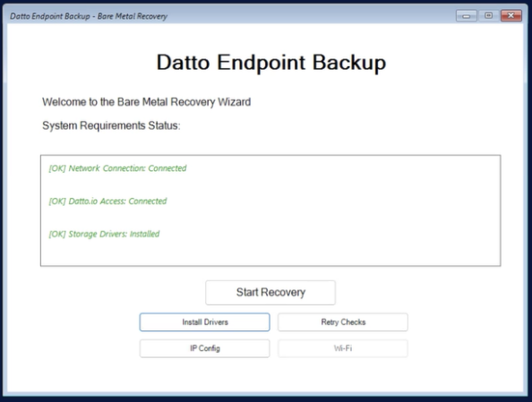The width and height of the screenshot is (532, 402).
Task: Rerun checks with Retry Checks
Action: pos(343,322)
